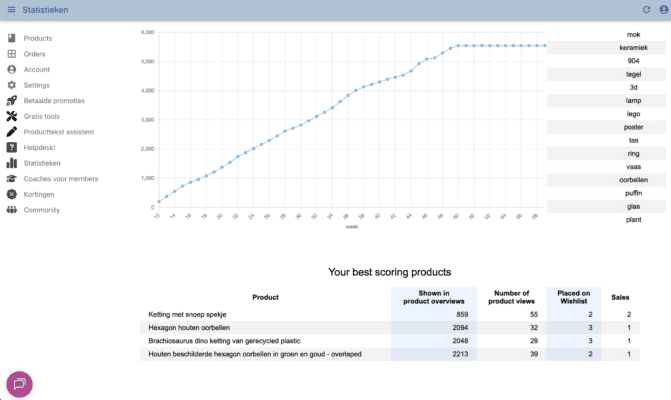Click the Products tag icon
The image size is (671, 400).
click(x=12, y=38)
